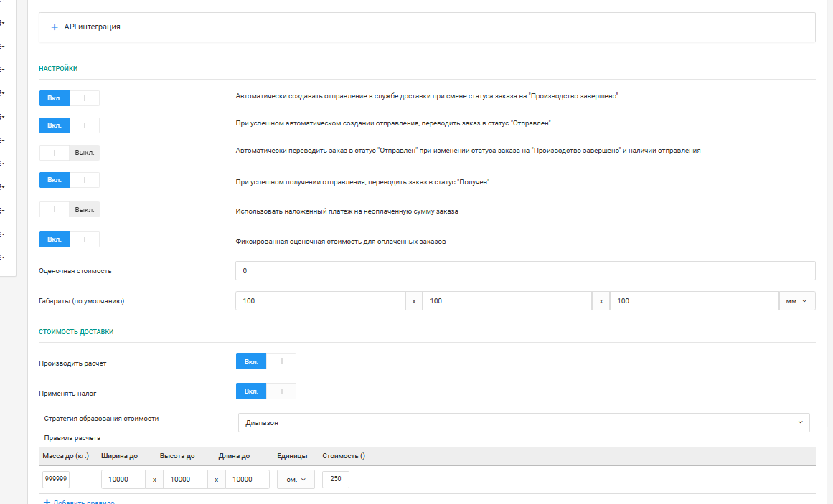
Task: Click the Высота до field in rule row
Action: (185, 480)
